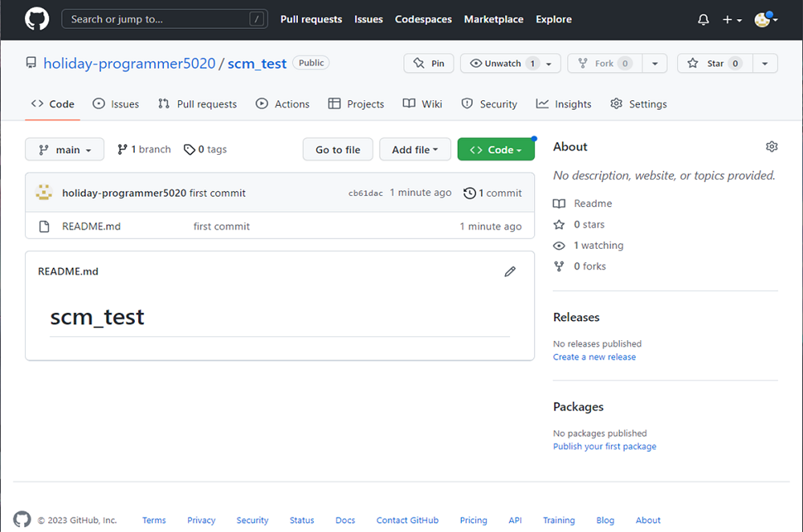Viewport: 803px width, 532px height.
Task: Open README.md in the file list
Action: coord(92,226)
